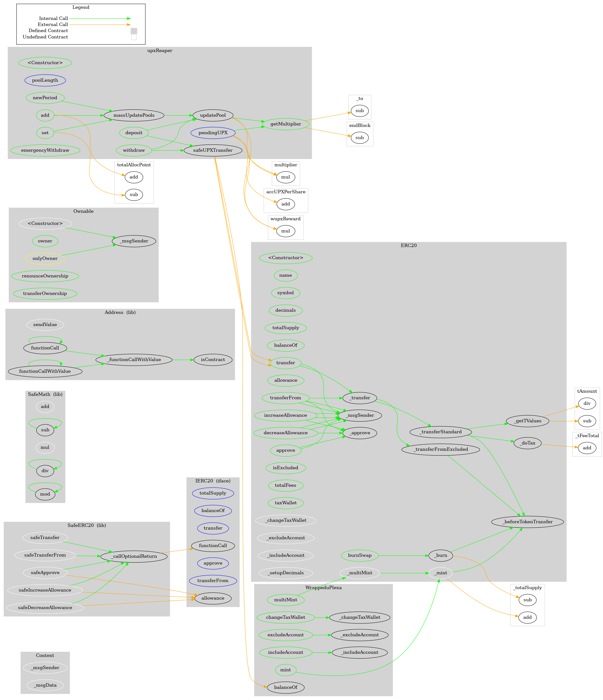Click the getMultiplier node
603x700 pixels.
point(286,124)
